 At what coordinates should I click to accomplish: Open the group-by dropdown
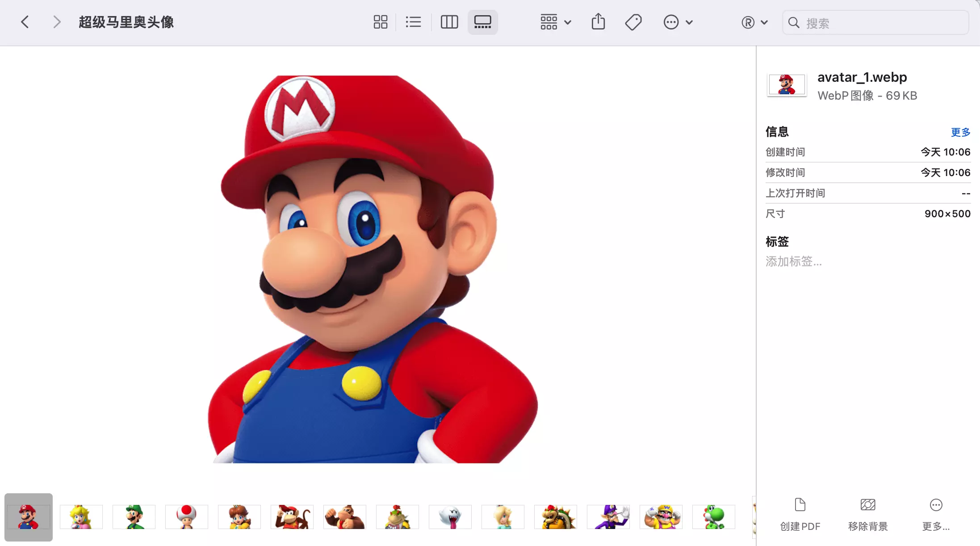tap(555, 22)
